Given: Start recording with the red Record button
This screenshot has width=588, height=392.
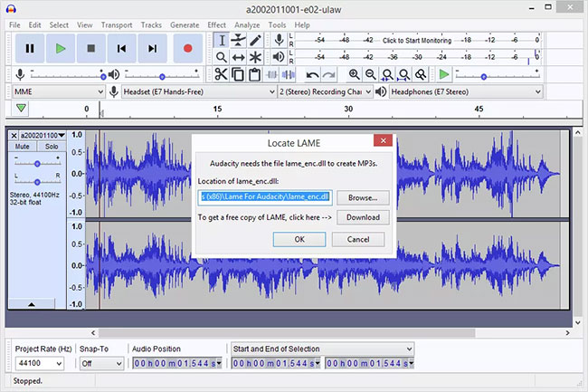Looking at the screenshot, I should point(188,48).
